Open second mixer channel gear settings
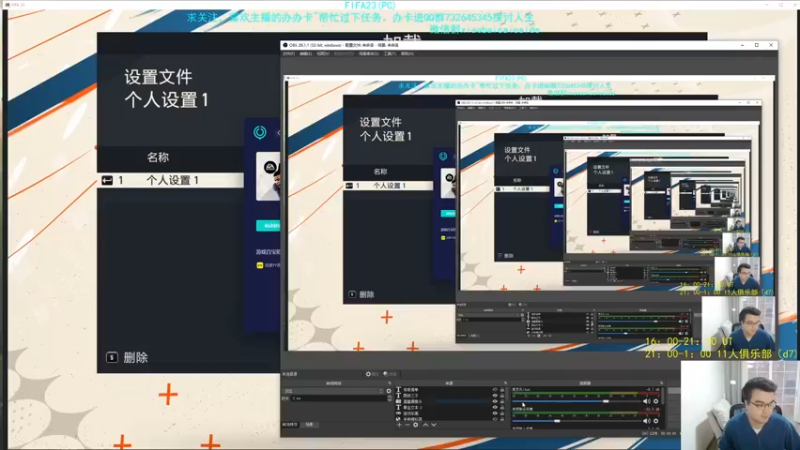Image resolution: width=800 pixels, height=450 pixels. (x=656, y=421)
